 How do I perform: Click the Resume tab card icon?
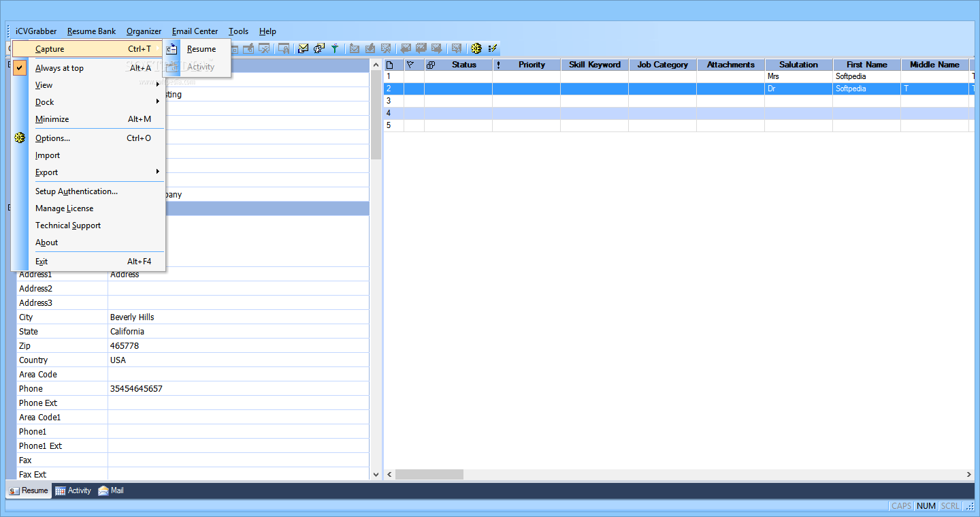point(14,490)
